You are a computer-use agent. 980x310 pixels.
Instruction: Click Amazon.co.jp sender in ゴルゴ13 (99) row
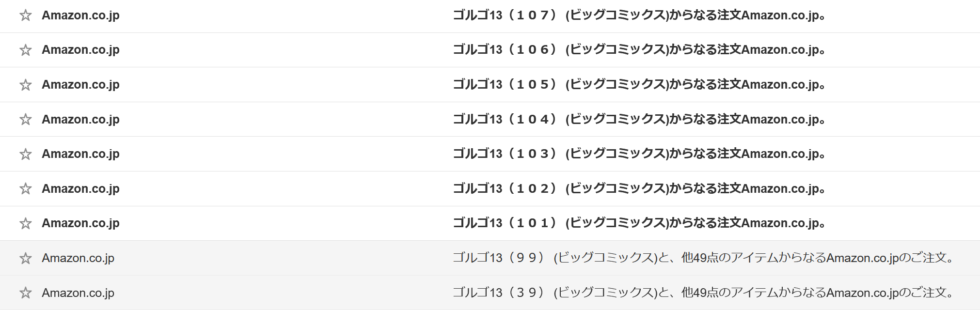(78, 258)
